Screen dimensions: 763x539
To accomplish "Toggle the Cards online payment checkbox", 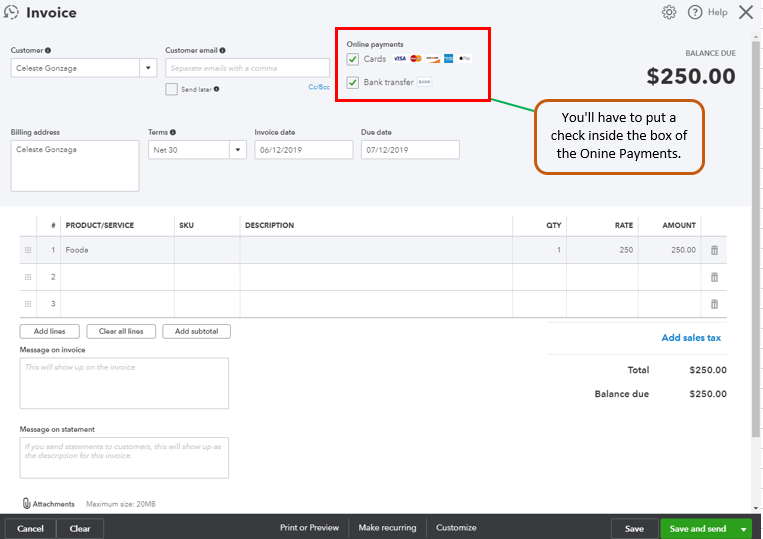I will pyautogui.click(x=352, y=59).
